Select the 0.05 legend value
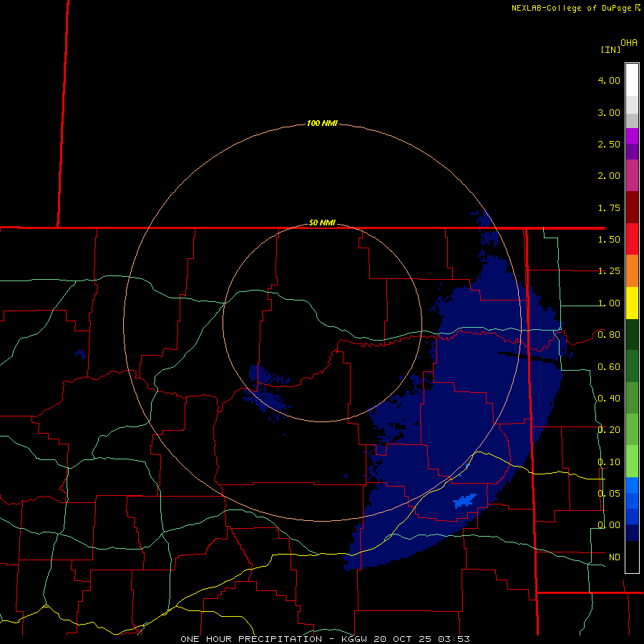Screen dimensions: 644x644 coord(609,493)
